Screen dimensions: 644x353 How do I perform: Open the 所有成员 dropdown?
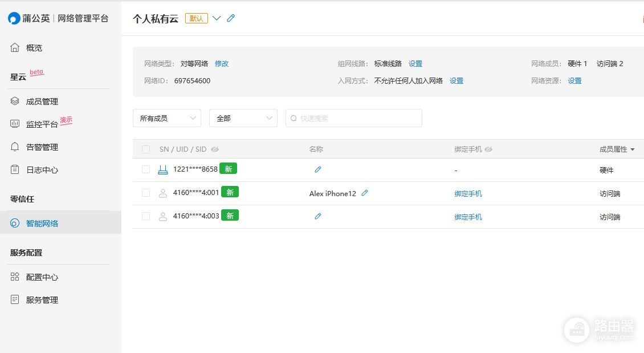coord(167,118)
